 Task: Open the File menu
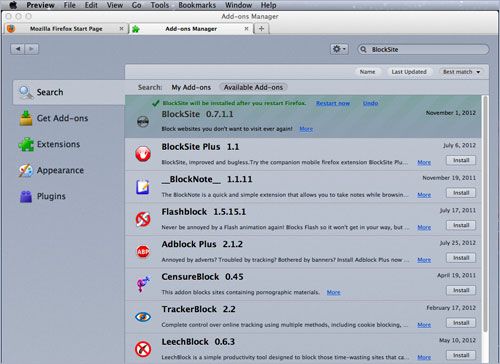point(70,5)
